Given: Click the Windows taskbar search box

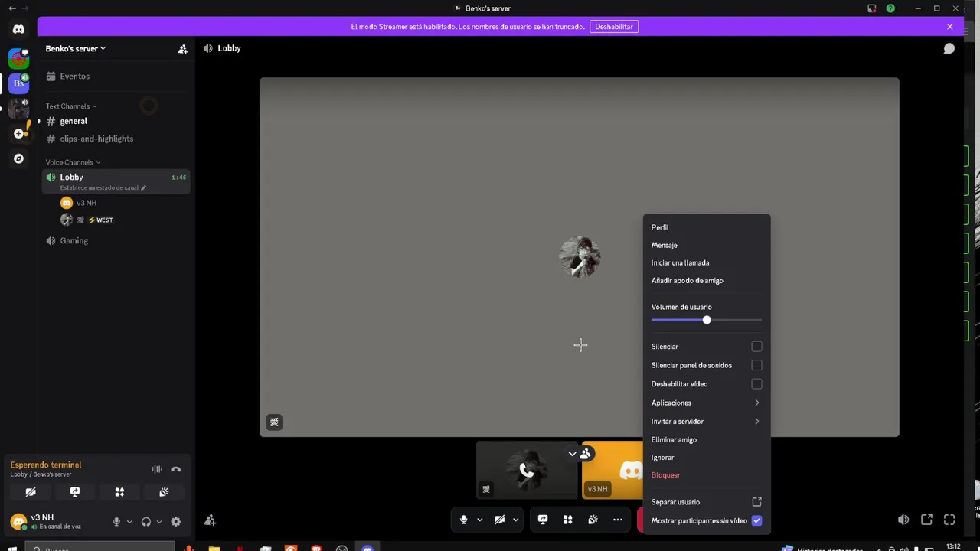Looking at the screenshot, I should [101, 548].
